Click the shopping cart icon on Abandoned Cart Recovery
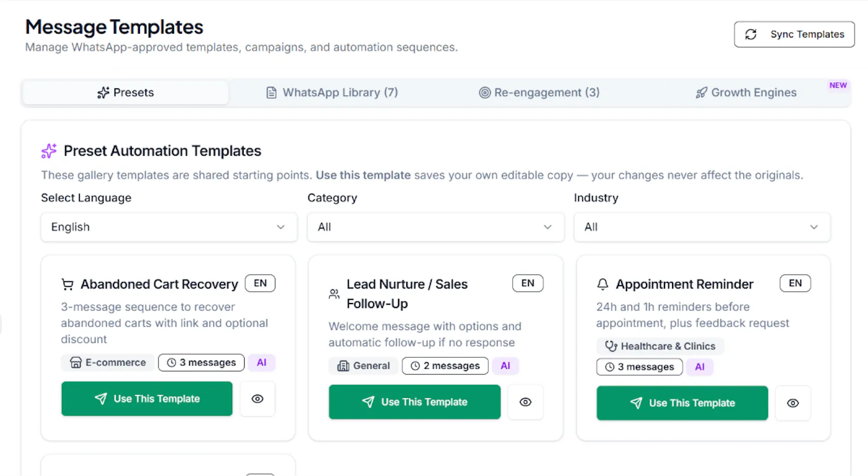This screenshot has height=476, width=868. (x=67, y=284)
